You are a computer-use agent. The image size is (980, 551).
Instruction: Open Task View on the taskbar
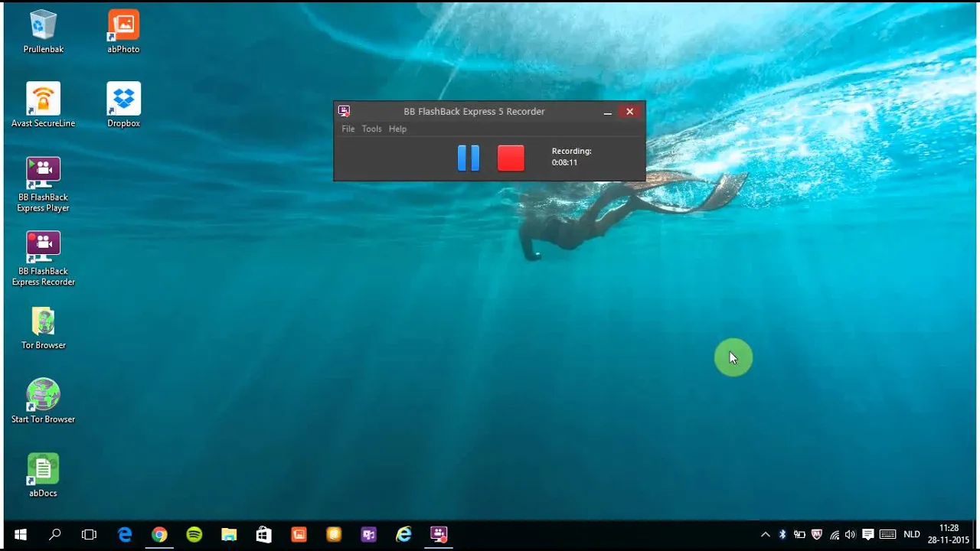pyautogui.click(x=89, y=535)
